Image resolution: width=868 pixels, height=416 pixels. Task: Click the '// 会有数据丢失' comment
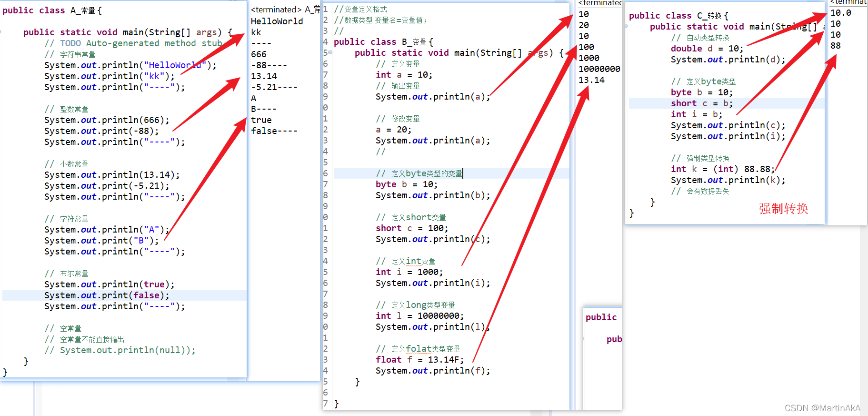click(x=700, y=191)
